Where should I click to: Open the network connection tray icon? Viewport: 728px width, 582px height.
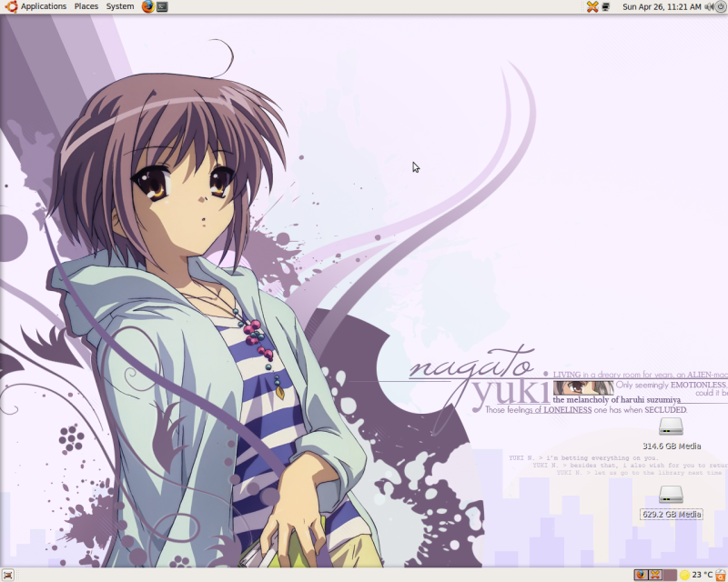coord(606,7)
